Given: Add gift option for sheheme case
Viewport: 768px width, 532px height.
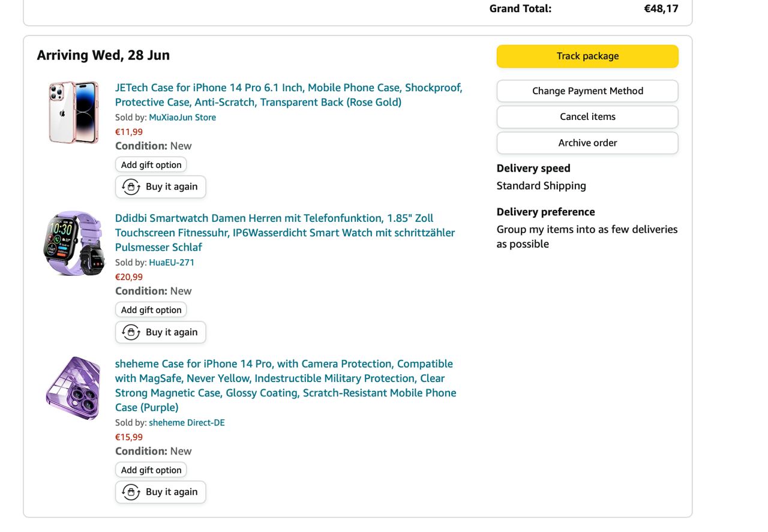Looking at the screenshot, I should click(151, 470).
